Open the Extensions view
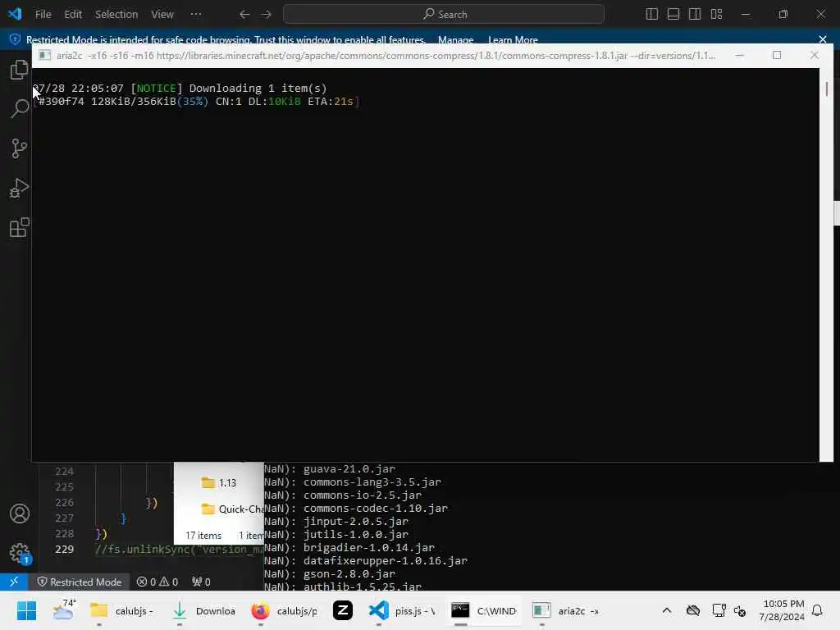840x630 pixels. click(x=20, y=228)
